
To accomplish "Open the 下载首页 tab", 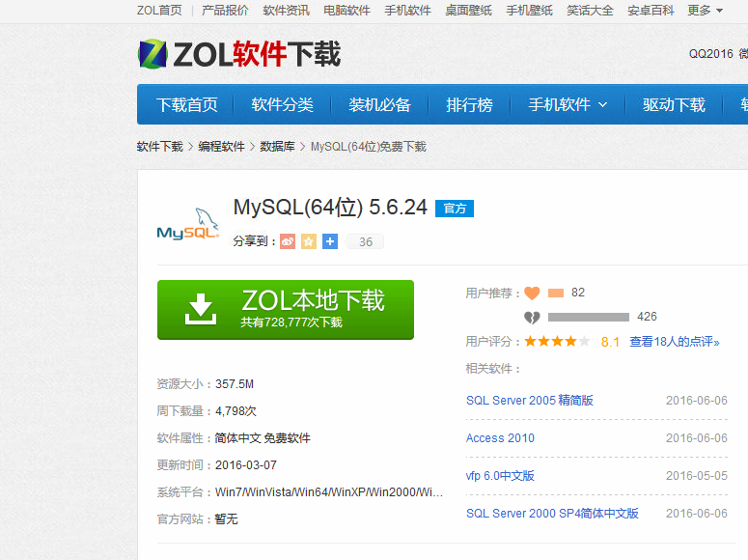I will [187, 104].
